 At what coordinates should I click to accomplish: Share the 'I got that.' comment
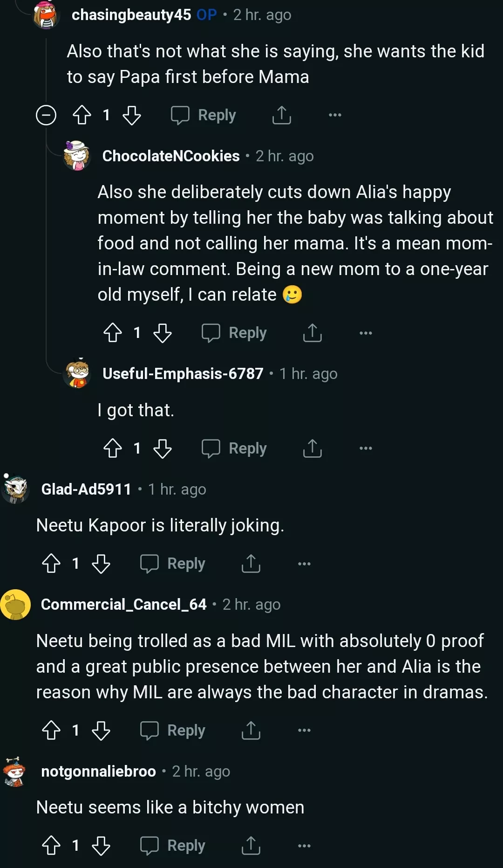[x=312, y=448]
